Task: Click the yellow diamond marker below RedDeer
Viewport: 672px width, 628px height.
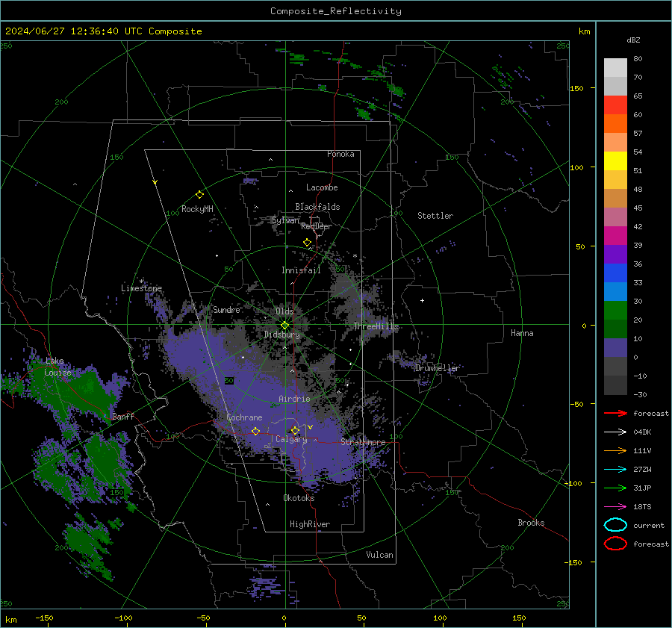Action: pos(307,243)
